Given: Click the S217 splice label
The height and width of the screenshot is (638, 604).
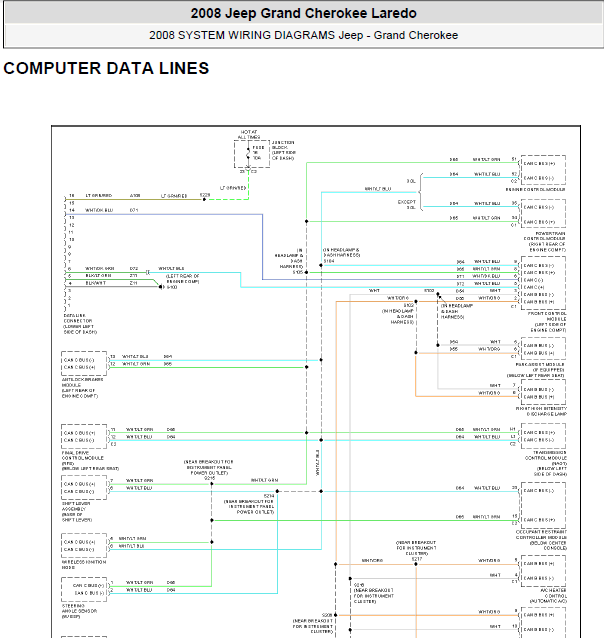Looking at the screenshot, I should pyautogui.click(x=417, y=559).
